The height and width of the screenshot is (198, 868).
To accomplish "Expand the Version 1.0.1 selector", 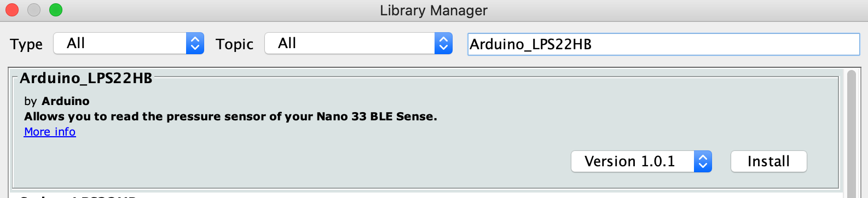I will pyautogui.click(x=641, y=161).
